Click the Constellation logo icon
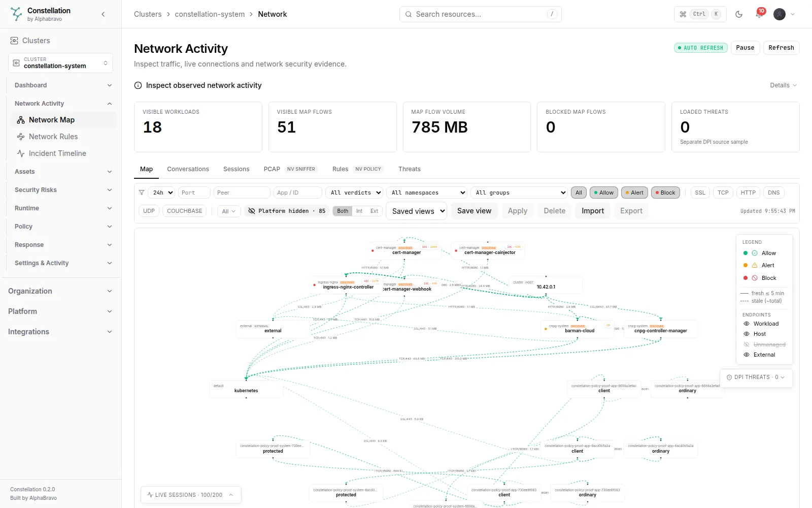 [x=16, y=14]
